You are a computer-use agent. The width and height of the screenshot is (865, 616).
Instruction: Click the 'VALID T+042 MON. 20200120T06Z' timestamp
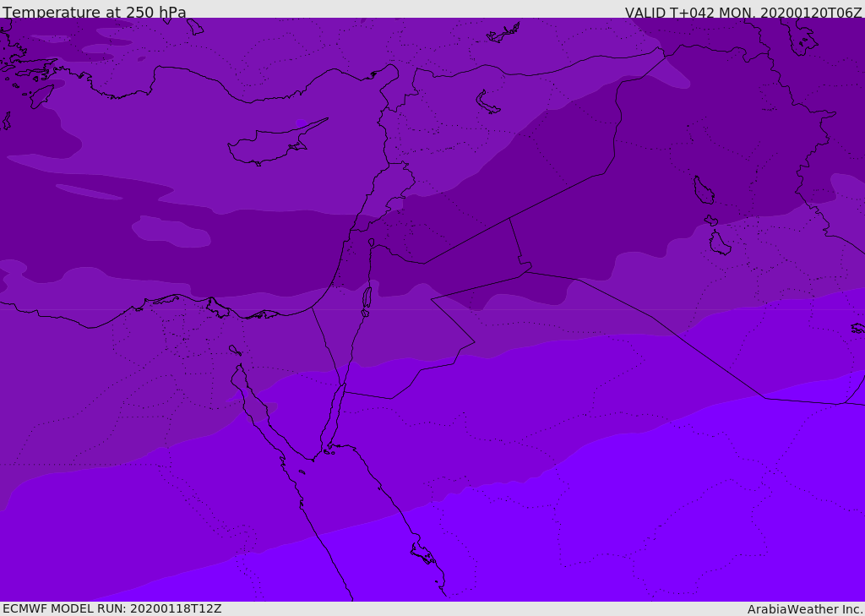point(743,13)
